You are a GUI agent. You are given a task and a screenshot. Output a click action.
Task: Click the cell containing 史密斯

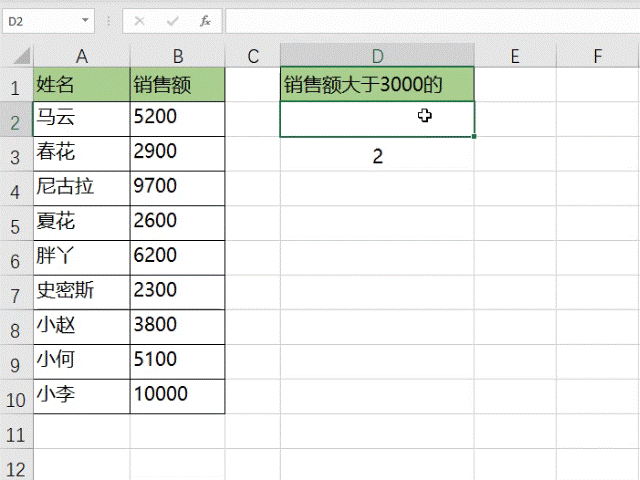tap(82, 293)
